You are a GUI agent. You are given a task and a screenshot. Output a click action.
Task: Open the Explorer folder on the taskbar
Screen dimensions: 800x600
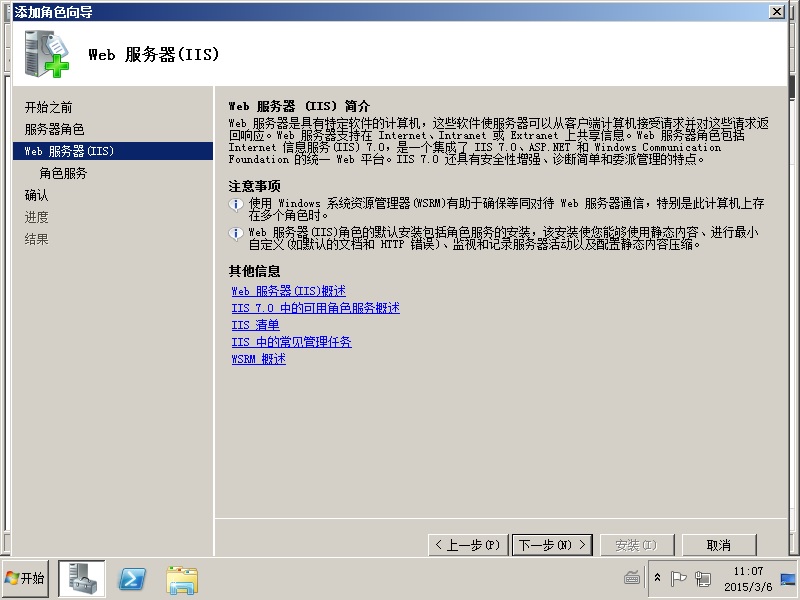[182, 580]
